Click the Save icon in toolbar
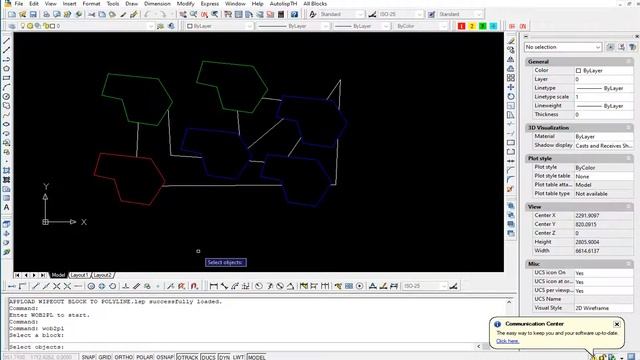 [x=33, y=14]
